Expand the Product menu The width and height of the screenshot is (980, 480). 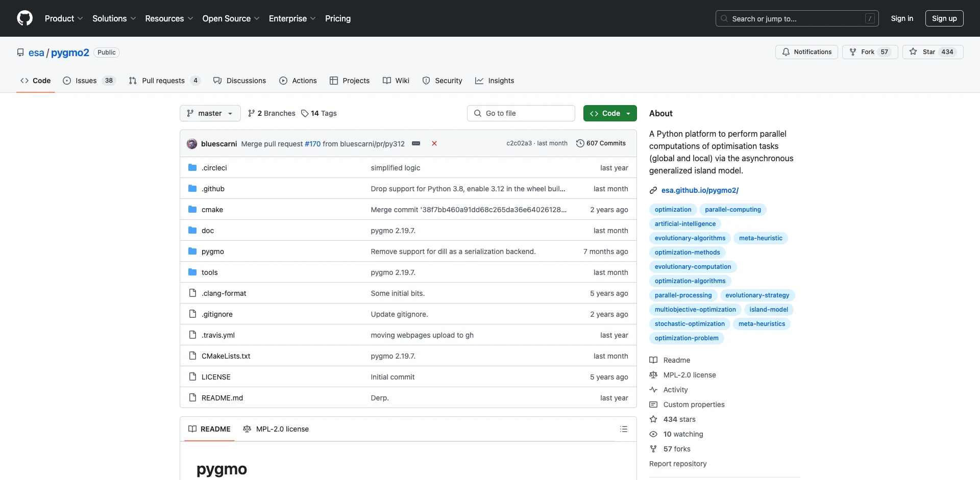tap(64, 18)
